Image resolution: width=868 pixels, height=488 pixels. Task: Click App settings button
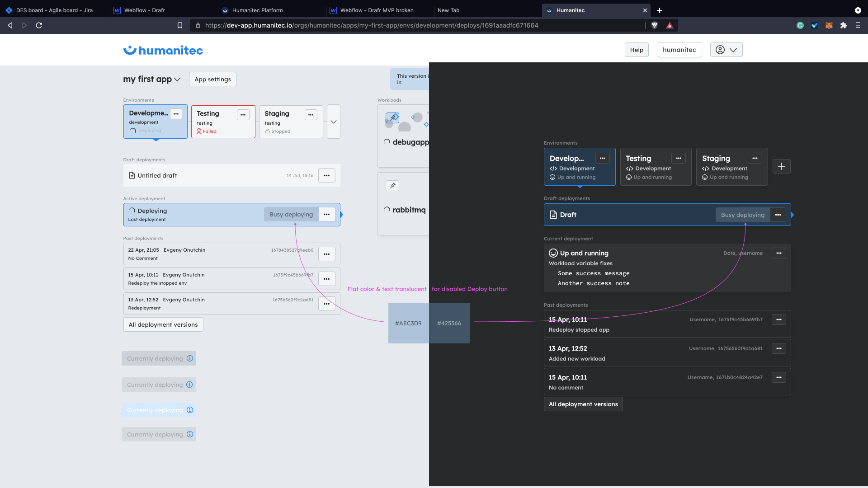[212, 79]
